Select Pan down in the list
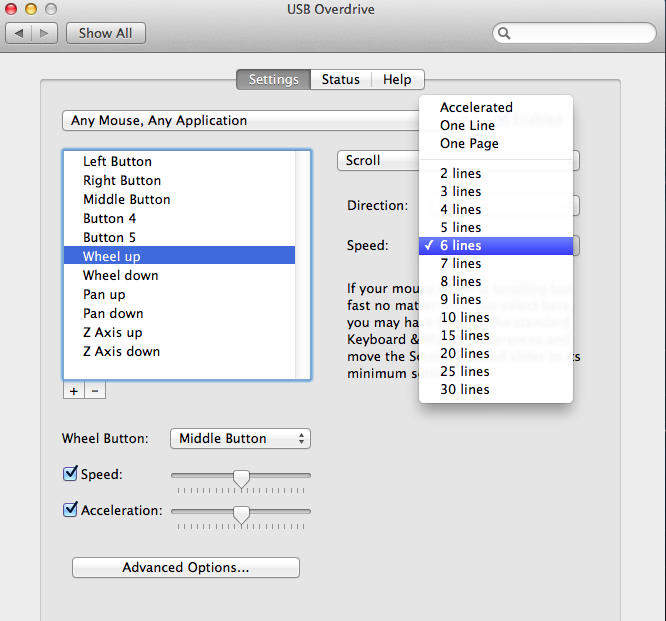The height and width of the screenshot is (621, 666). (179, 313)
